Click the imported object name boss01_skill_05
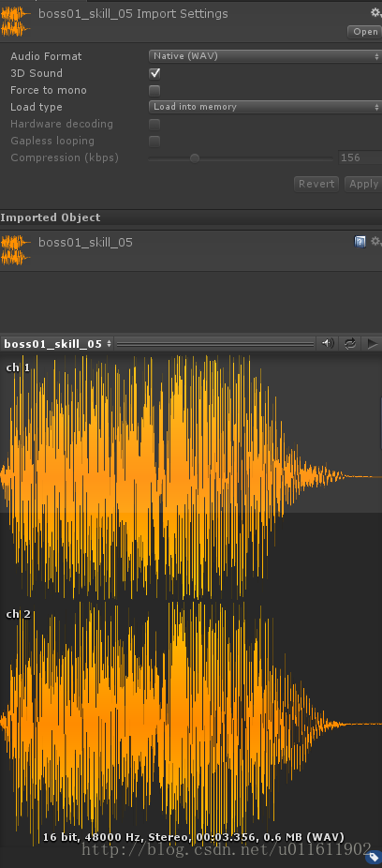The image size is (382, 868). pos(85,243)
